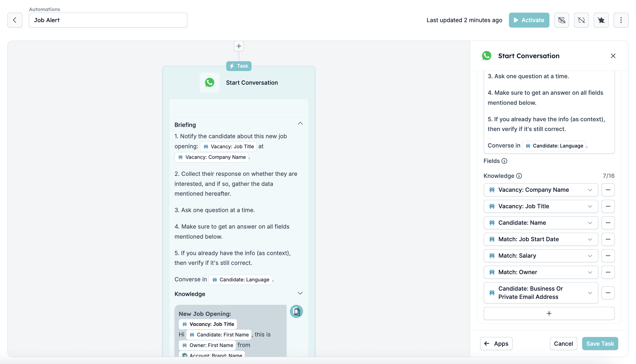Image resolution: width=636 pixels, height=364 pixels.
Task: Go back using the left arrow button
Action: click(15, 20)
